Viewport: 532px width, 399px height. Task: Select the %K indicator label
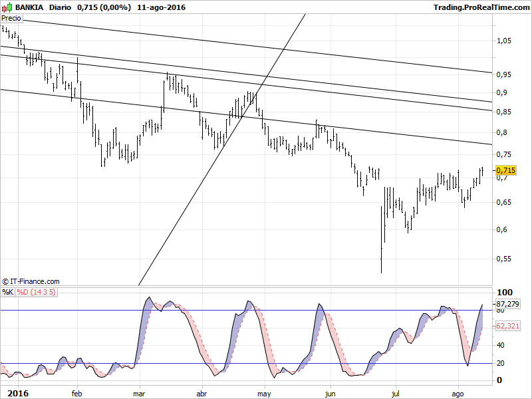pyautogui.click(x=7, y=292)
